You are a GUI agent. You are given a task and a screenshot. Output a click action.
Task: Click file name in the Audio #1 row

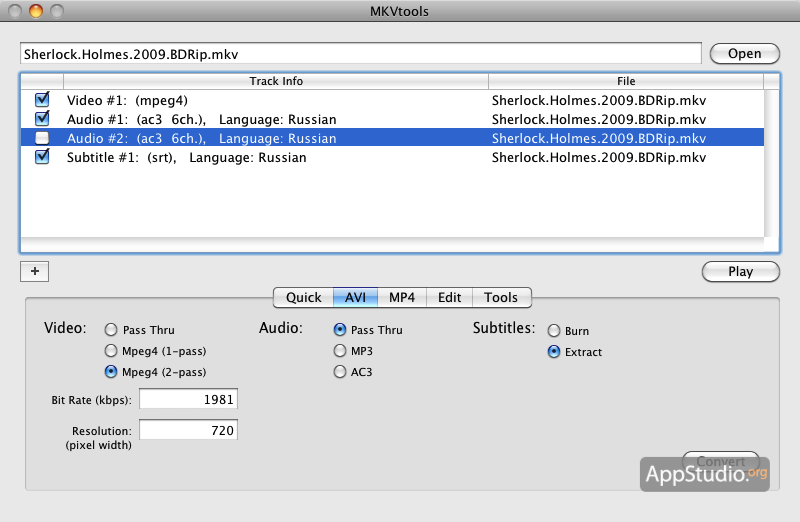(598, 119)
